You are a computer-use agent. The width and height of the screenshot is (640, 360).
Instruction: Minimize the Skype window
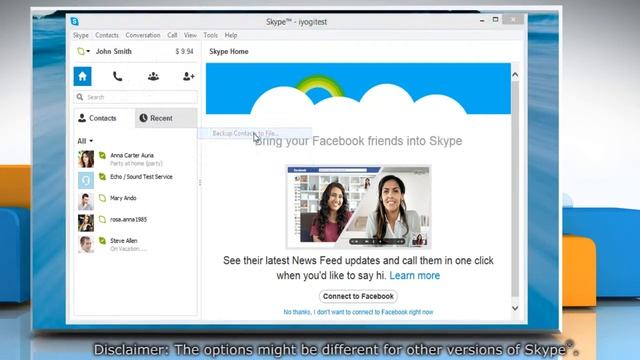point(482,20)
